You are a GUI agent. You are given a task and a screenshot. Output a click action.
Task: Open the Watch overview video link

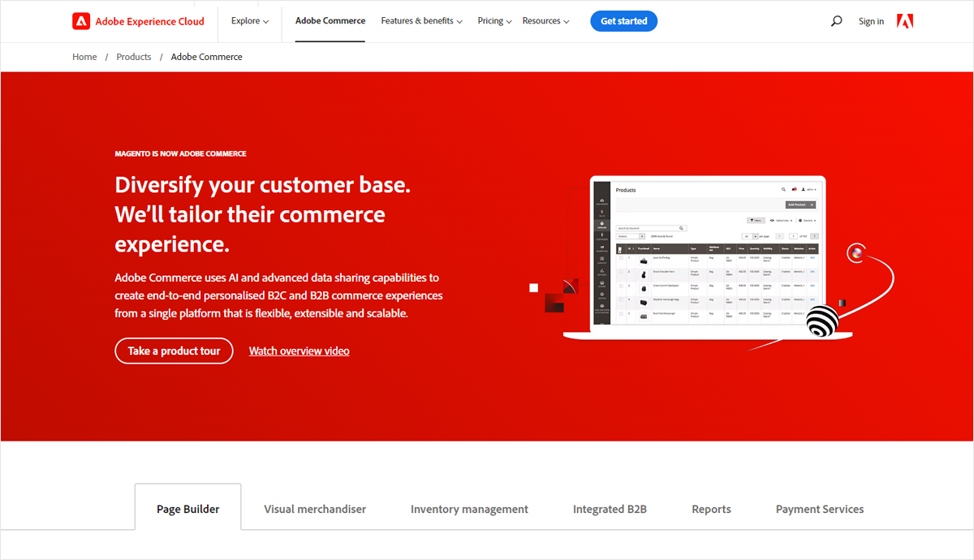[x=300, y=351]
